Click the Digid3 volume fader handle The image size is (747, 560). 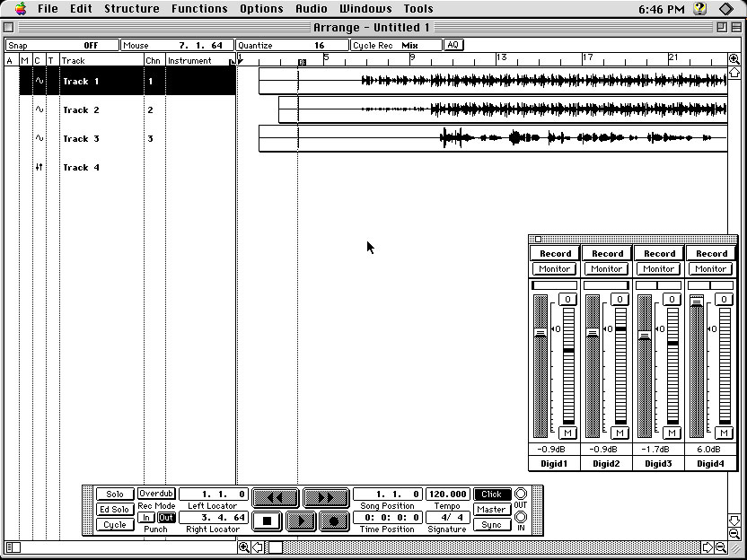pyautogui.click(x=645, y=336)
